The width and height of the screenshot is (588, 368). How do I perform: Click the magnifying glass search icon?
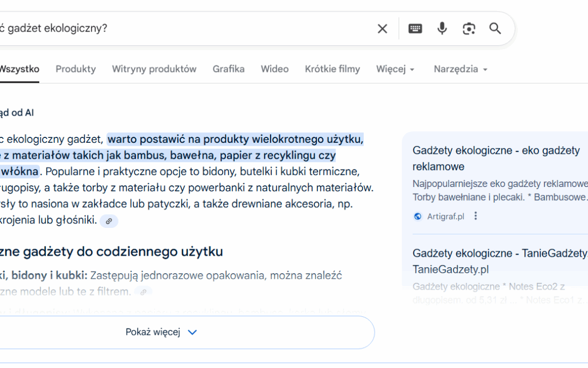(494, 28)
